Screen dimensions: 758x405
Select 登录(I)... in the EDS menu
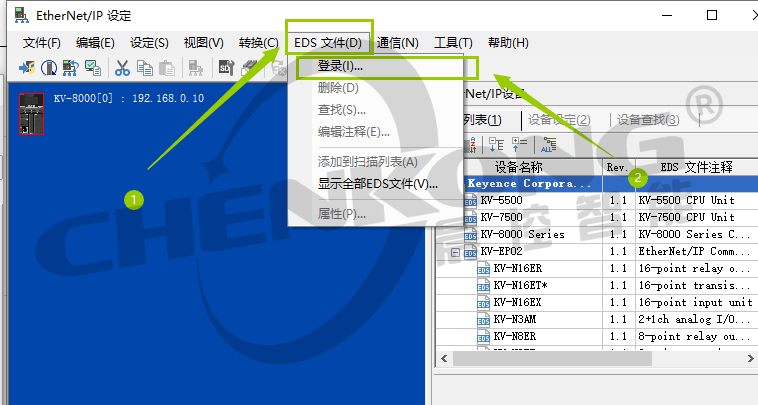click(340, 66)
